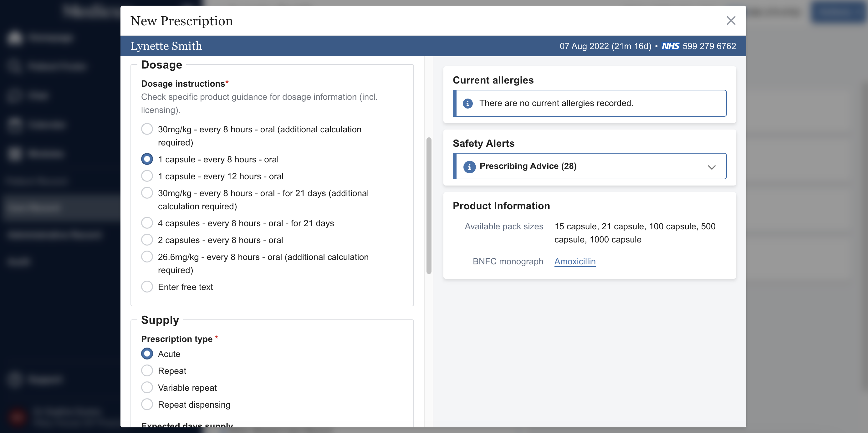Viewport: 868px width, 433px height.
Task: Pick 26.6mg/kg every 8 hours dosage
Action: tap(147, 257)
